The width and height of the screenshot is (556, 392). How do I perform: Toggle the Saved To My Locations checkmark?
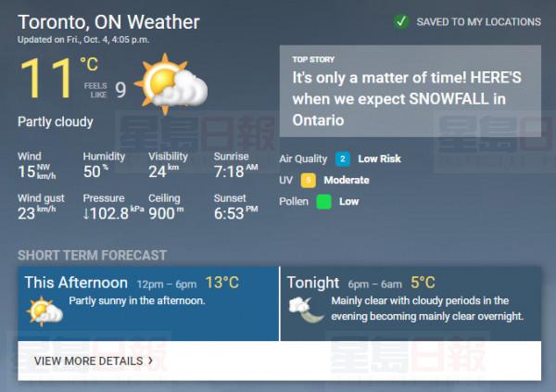pos(400,21)
